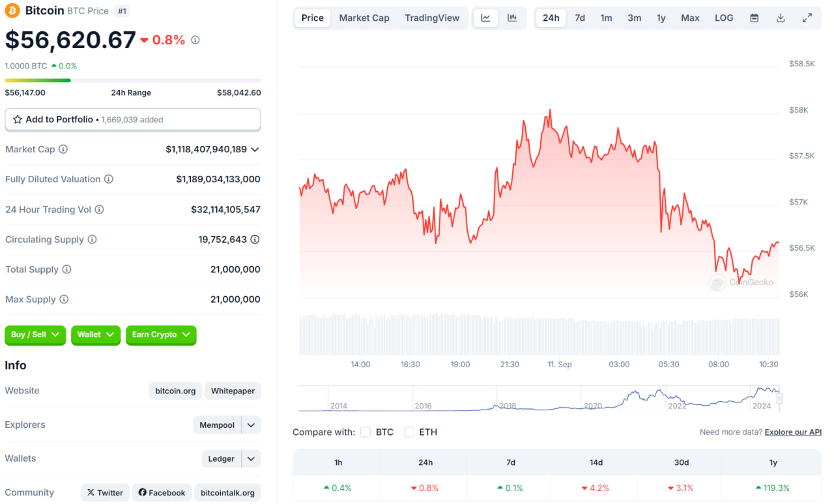The width and height of the screenshot is (834, 504).
Task: Click info icon after 19,752,643 value
Action: (255, 240)
